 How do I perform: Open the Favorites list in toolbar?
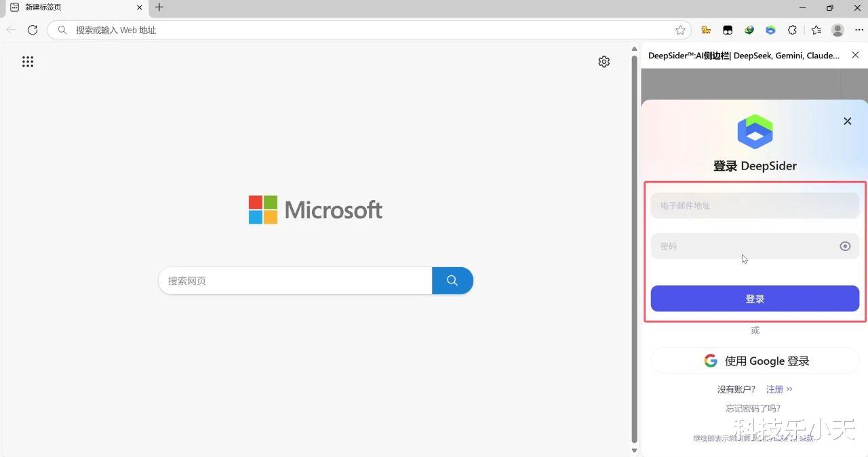click(x=816, y=30)
